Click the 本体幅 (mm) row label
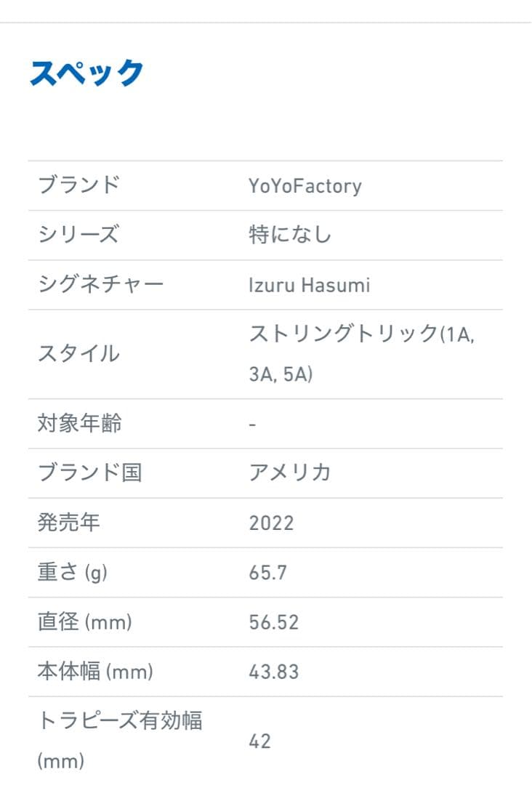 point(94,672)
